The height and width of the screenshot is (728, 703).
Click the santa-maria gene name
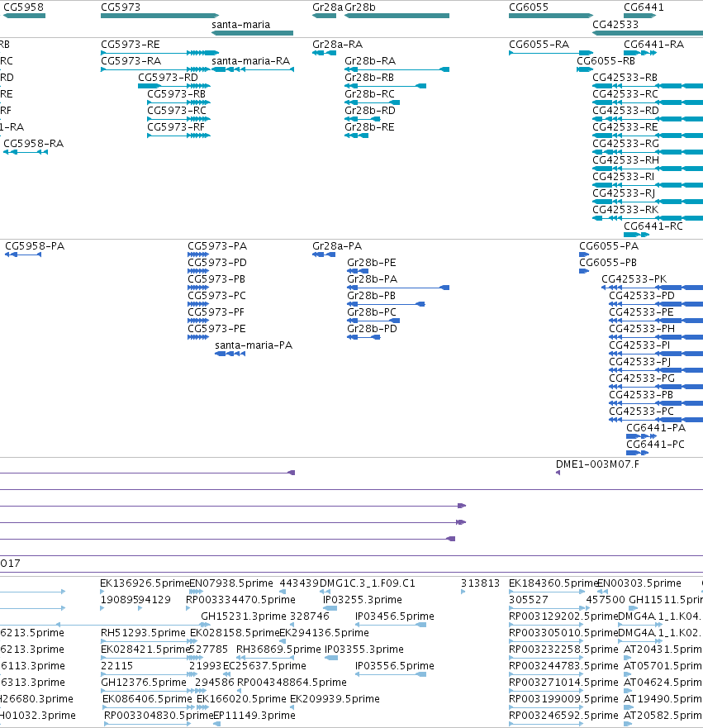pos(241,25)
